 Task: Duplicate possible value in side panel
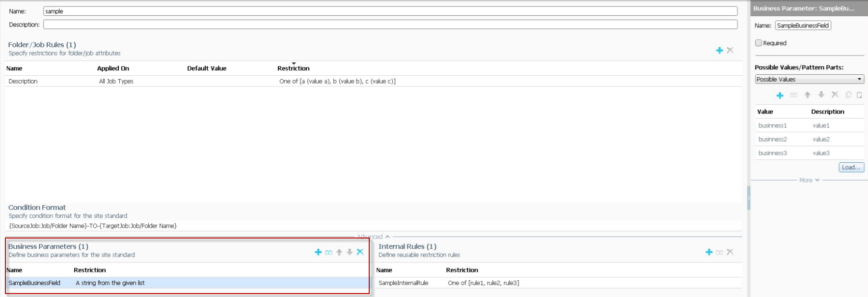tap(793, 95)
